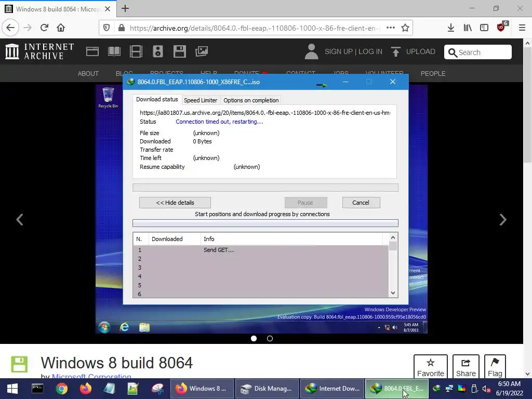The image size is (532, 399).
Task: View the site padlock security info
Action: tap(122, 28)
